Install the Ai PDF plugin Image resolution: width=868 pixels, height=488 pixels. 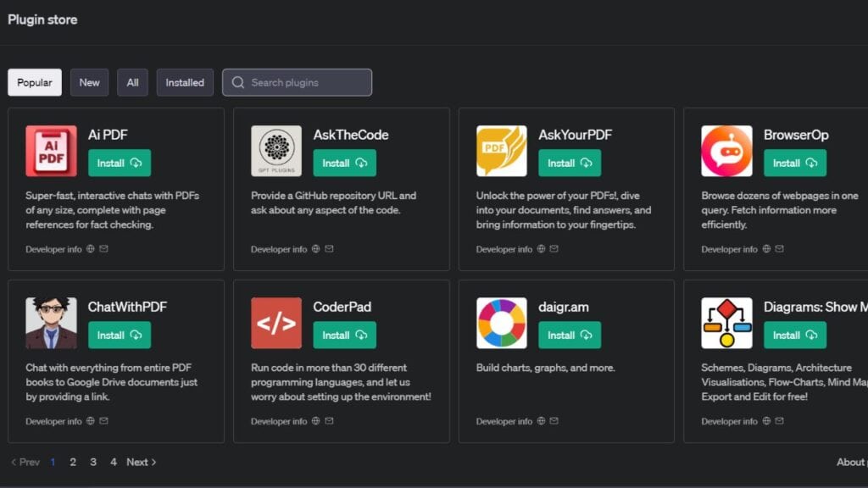[120, 164]
